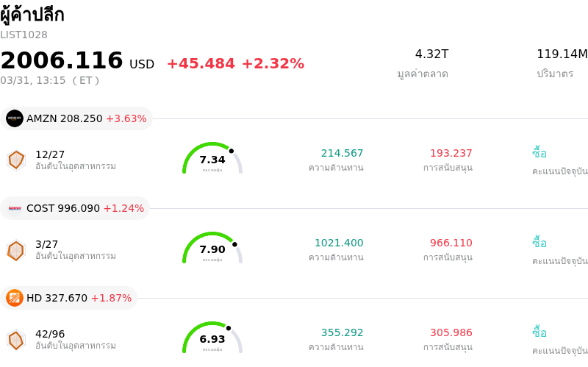Screen dimensions: 588x367
Task: Click COST 7.90 score gauge
Action: 212,249
